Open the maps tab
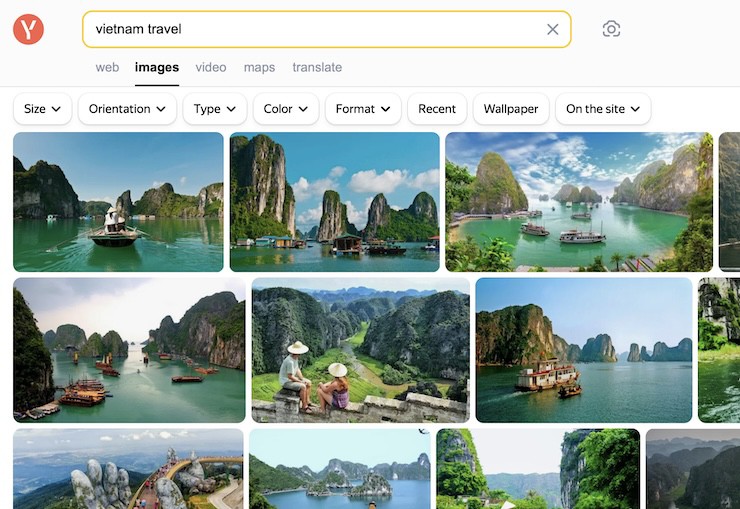This screenshot has width=740, height=509. coord(259,68)
